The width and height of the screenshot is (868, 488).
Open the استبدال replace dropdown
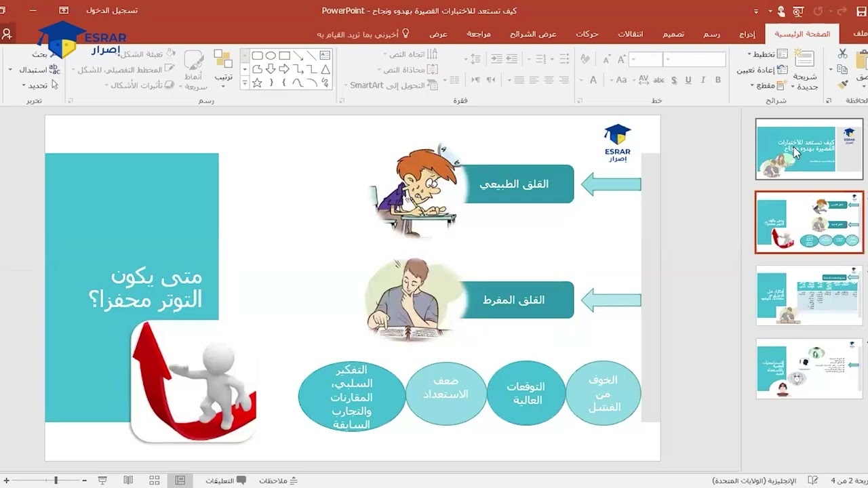click(x=35, y=70)
